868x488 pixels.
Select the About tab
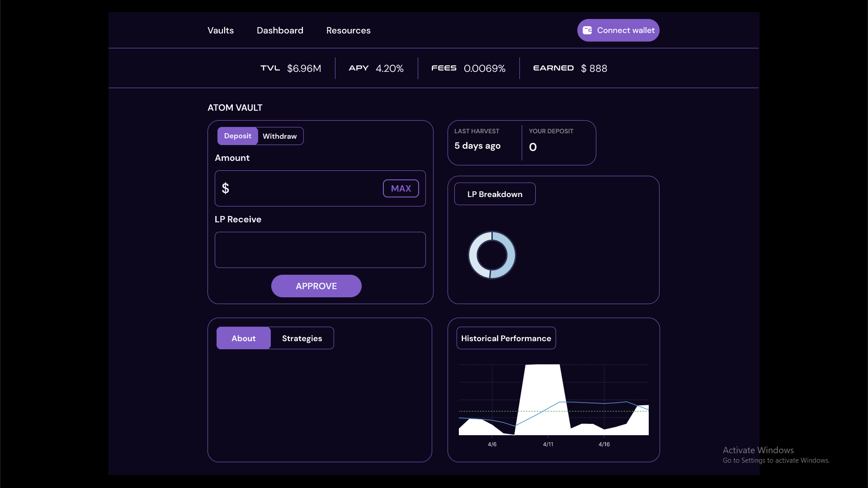pos(243,338)
